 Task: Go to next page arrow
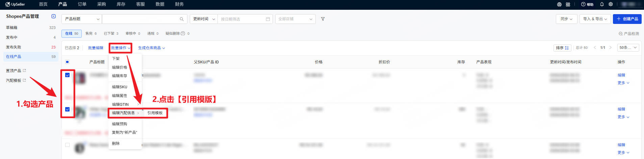(x=610, y=47)
